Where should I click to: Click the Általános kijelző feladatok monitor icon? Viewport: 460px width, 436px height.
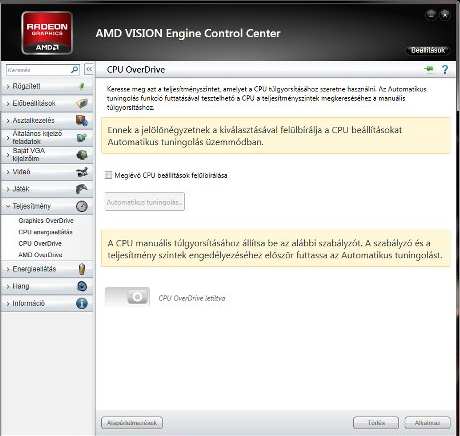point(82,137)
